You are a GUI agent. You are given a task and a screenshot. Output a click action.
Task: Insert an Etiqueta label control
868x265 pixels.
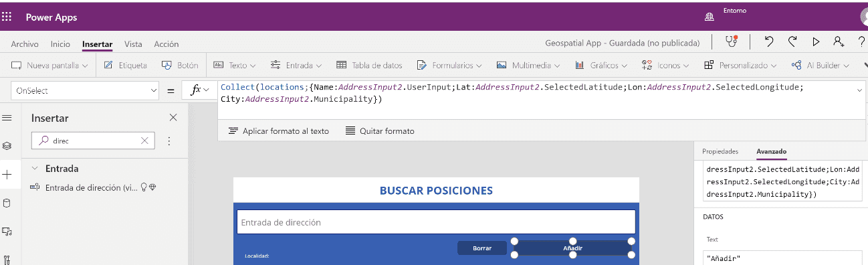point(126,66)
